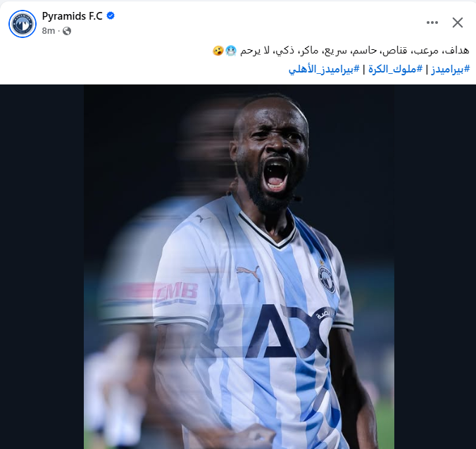This screenshot has width=476, height=449.
Task: Click the club crest on the jersey
Action: click(326, 278)
